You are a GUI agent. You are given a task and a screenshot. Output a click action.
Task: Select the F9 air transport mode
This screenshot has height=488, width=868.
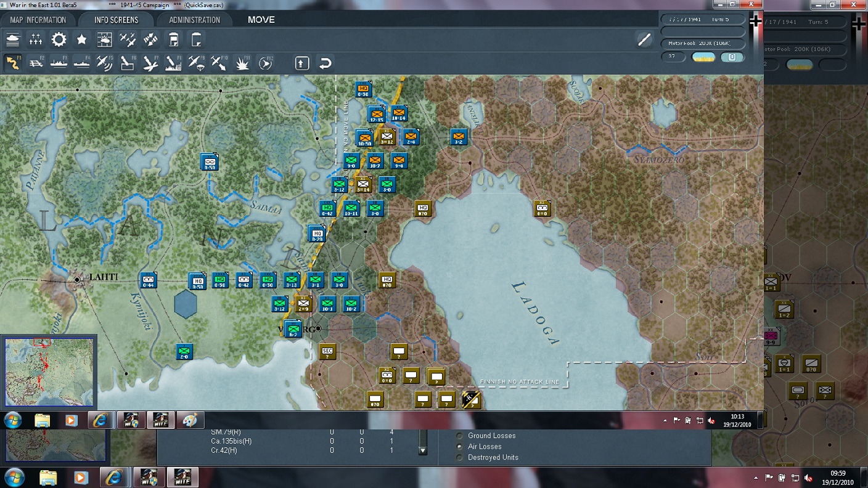pyautogui.click(x=196, y=63)
